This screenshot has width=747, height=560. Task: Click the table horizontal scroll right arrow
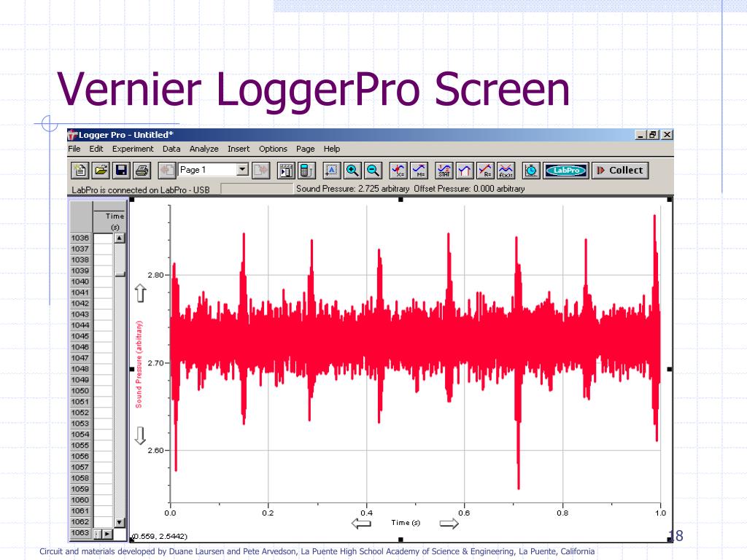tap(108, 534)
